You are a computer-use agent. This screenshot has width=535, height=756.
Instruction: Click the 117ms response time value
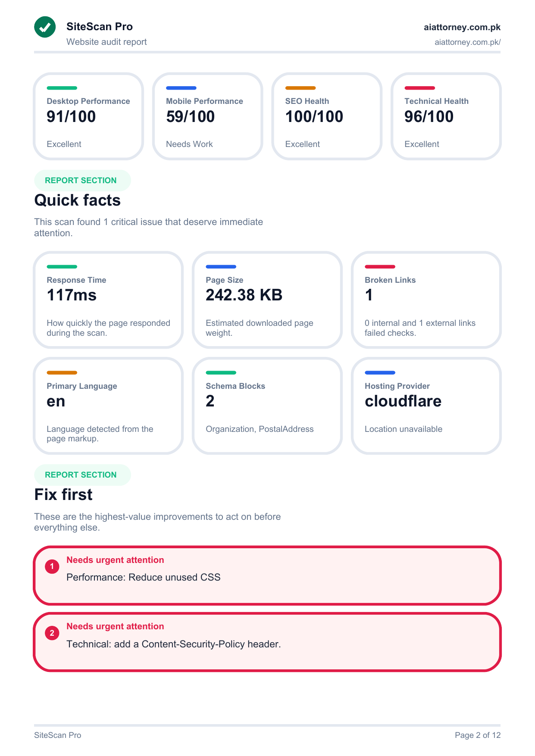coord(72,295)
